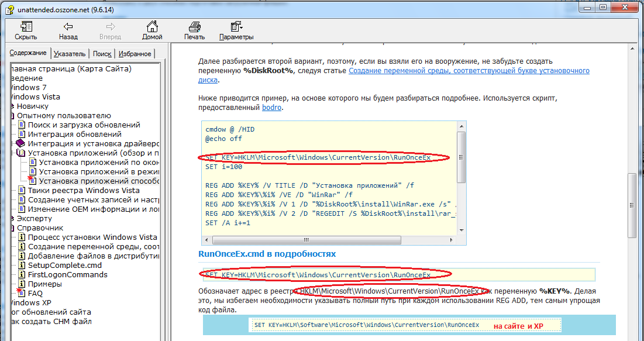Follow the bodro hyperlink

tap(271, 108)
